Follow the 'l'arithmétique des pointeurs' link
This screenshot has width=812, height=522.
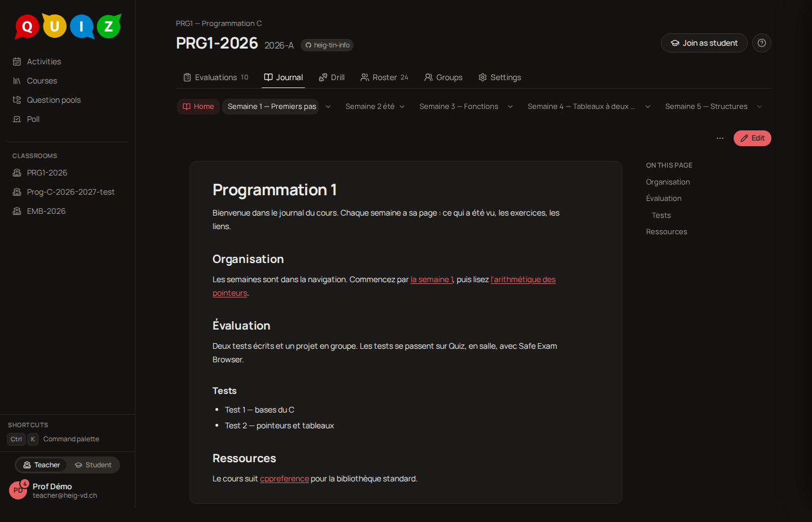click(x=523, y=279)
